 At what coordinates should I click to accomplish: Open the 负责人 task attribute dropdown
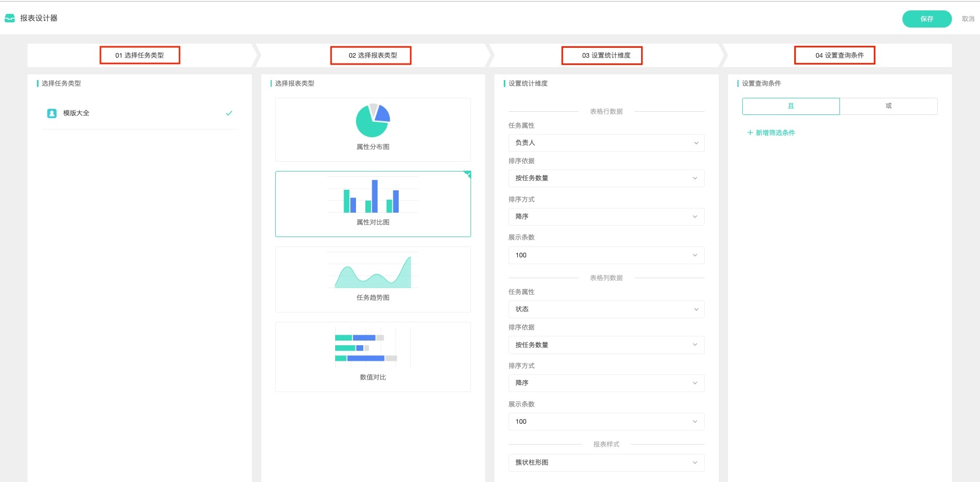coord(606,143)
